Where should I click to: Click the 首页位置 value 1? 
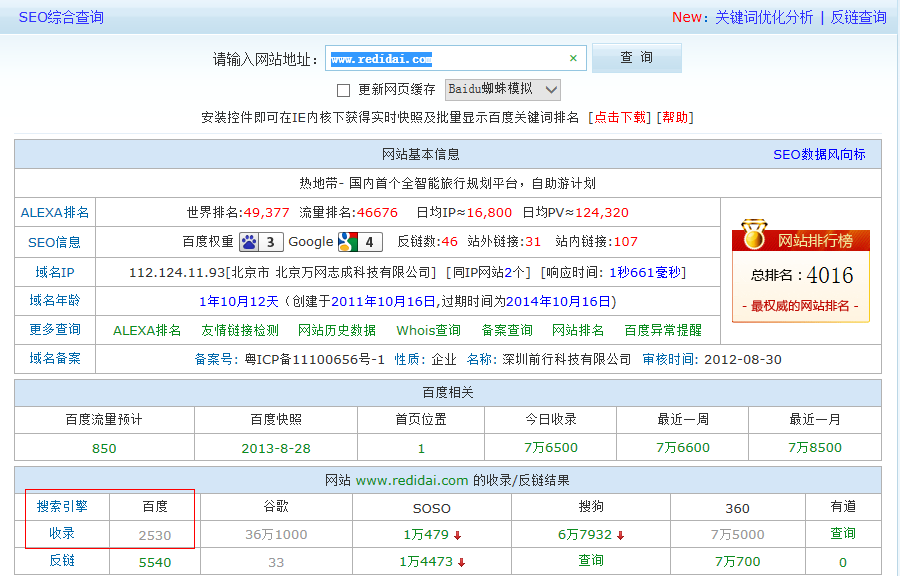pyautogui.click(x=421, y=449)
